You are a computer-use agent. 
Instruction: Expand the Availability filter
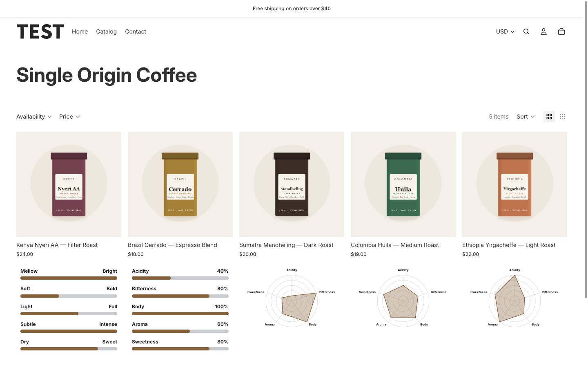pos(34,117)
